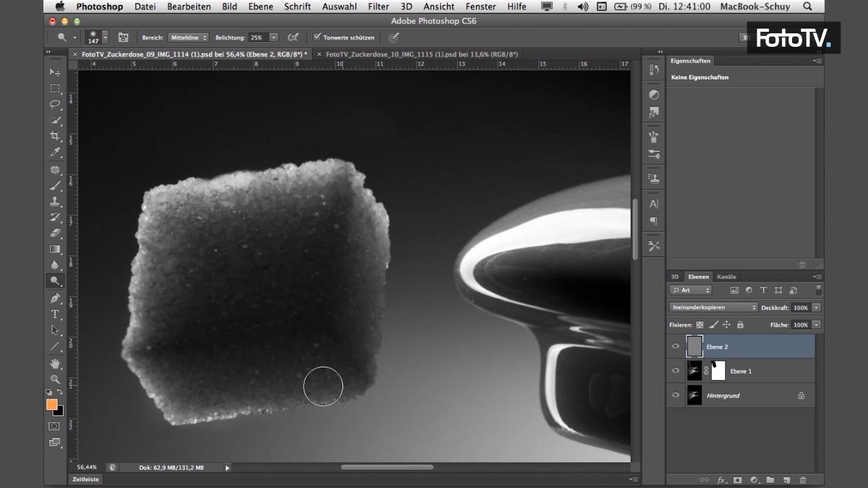Select the Quick Selection tool
Image resolution: width=868 pixels, height=488 pixels.
(55, 121)
